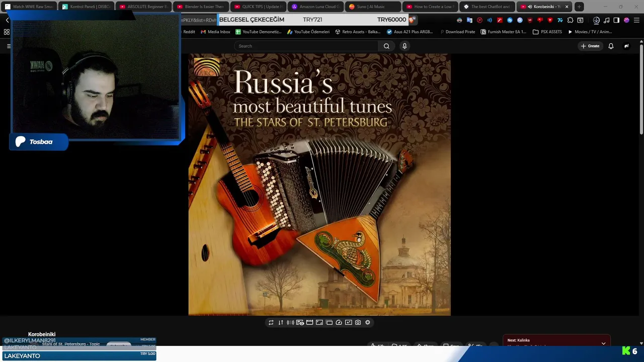The height and width of the screenshot is (362, 644).
Task: Switch to QUICK TIPS Update tab
Action: click(258, 7)
